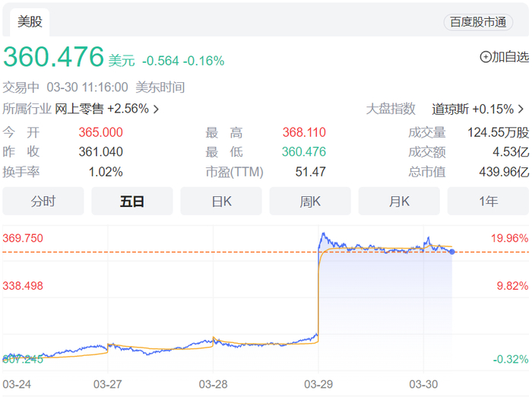532x397 pixels.
Task: Open the 网上零售 industry link
Action: pos(80,109)
